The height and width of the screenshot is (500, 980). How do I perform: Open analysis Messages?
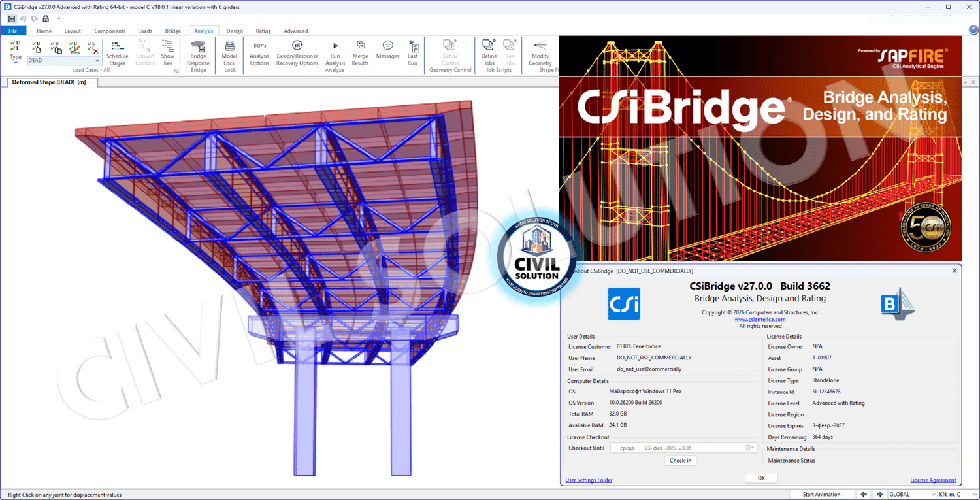coord(387,51)
